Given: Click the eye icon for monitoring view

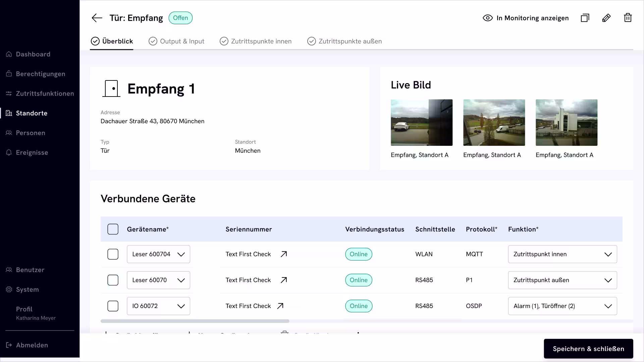Looking at the screenshot, I should 488,18.
